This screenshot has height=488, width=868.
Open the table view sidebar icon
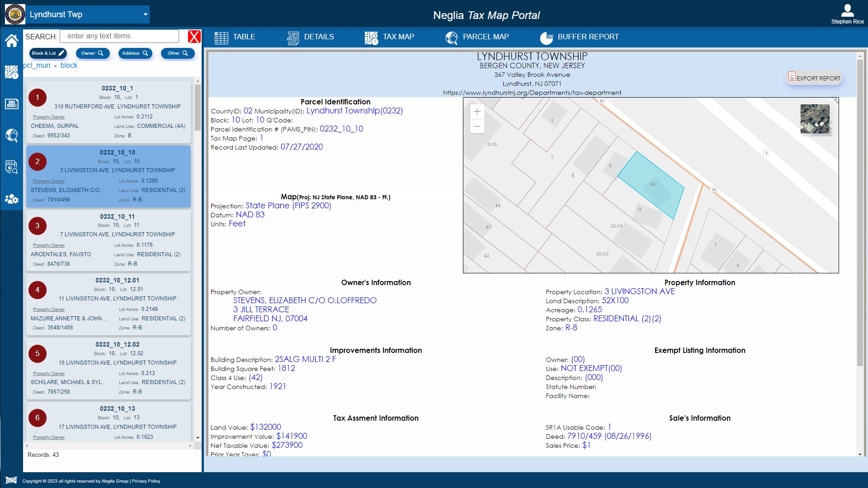(x=12, y=104)
